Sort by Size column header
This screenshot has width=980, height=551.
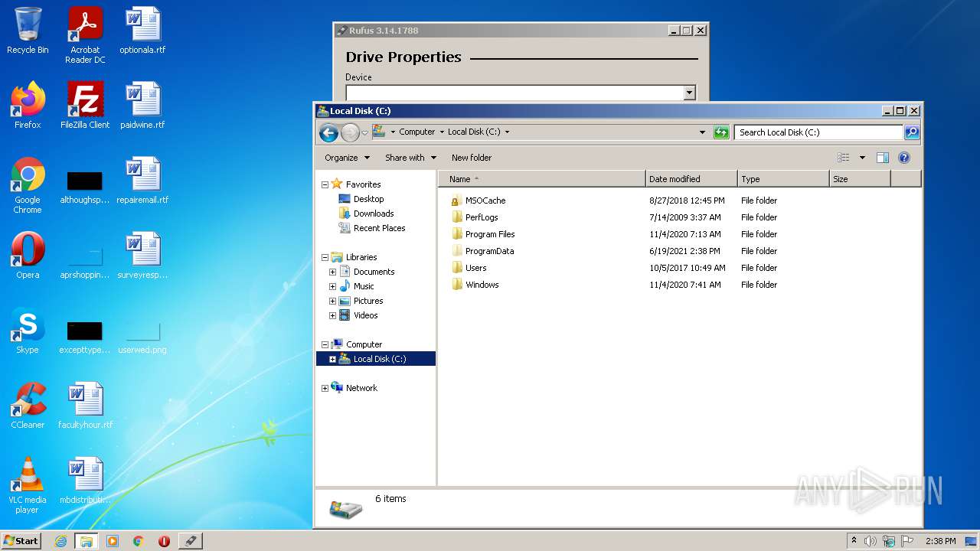860,179
